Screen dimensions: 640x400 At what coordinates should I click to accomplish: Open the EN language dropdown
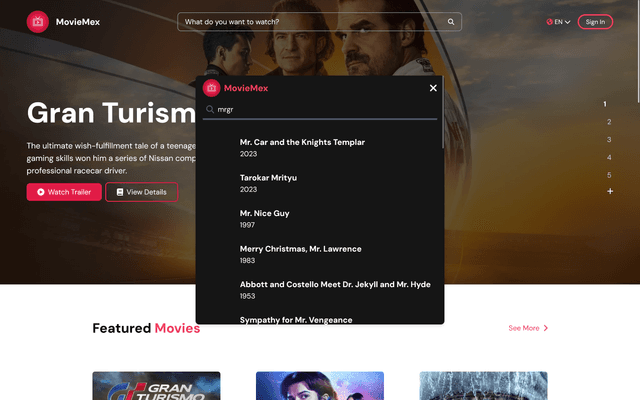pyautogui.click(x=558, y=22)
